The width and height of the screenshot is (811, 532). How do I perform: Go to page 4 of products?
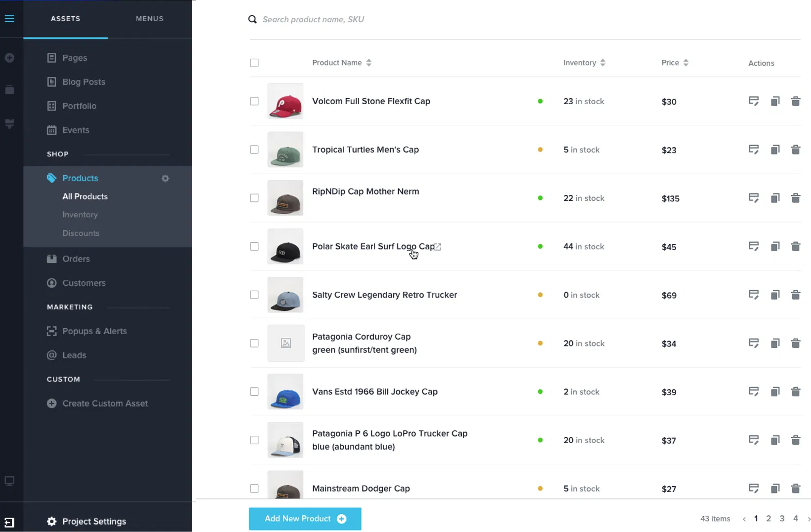795,519
